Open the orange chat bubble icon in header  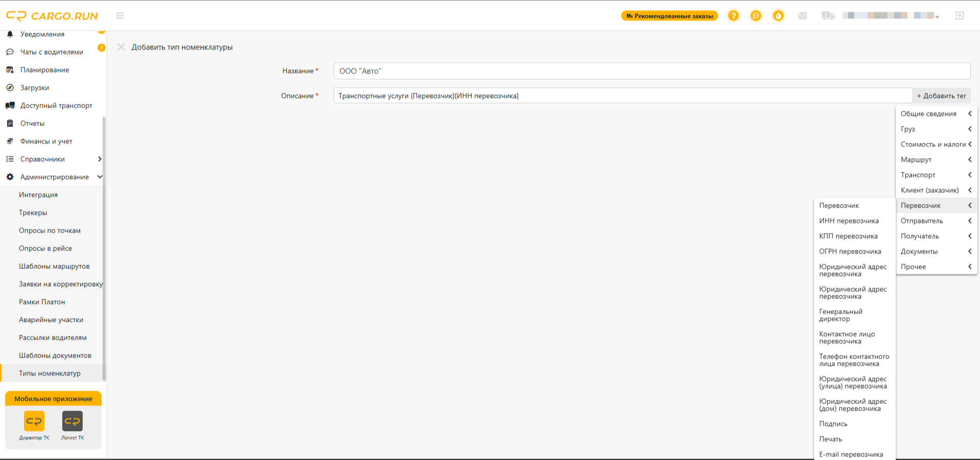pos(756,16)
